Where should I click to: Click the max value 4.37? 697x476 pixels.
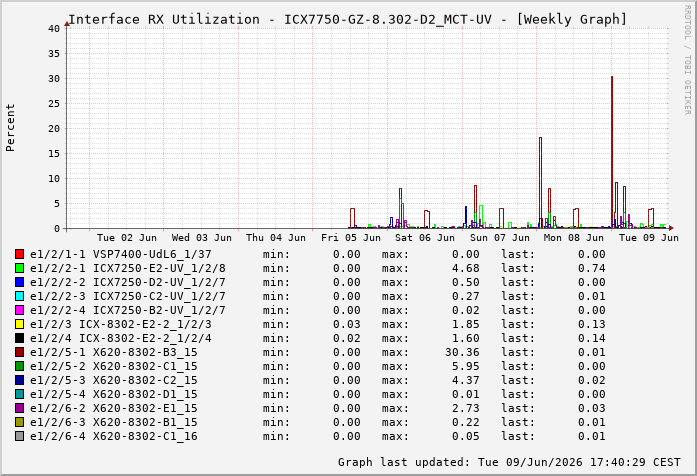(x=466, y=380)
